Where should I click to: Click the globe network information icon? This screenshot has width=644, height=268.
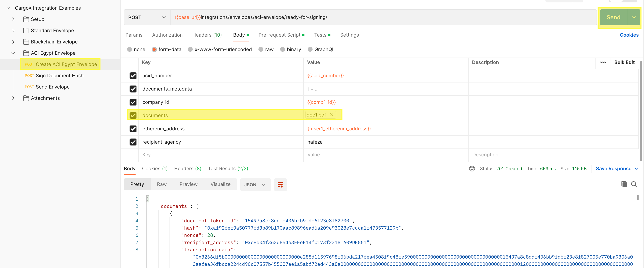tap(472, 168)
